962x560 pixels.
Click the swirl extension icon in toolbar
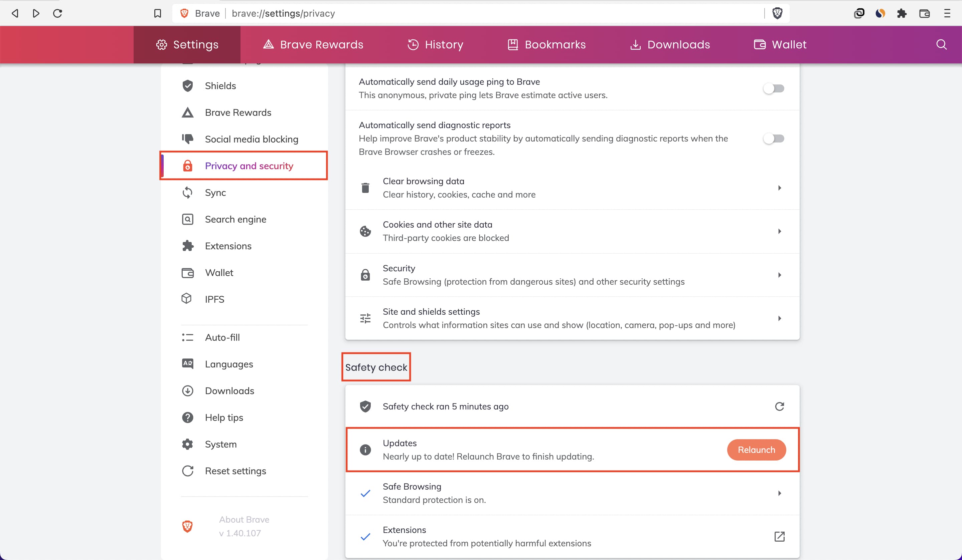tap(859, 13)
